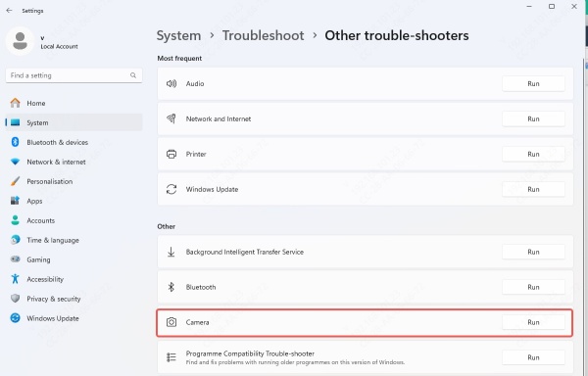Click the search magnifier icon
The width and height of the screenshot is (588, 376).
[133, 75]
